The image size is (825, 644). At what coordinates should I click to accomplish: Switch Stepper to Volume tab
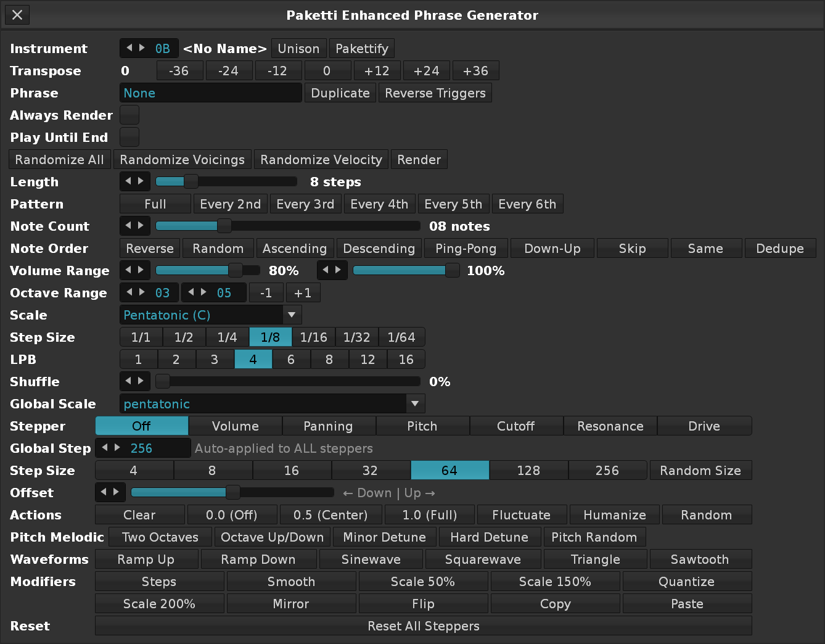[236, 426]
